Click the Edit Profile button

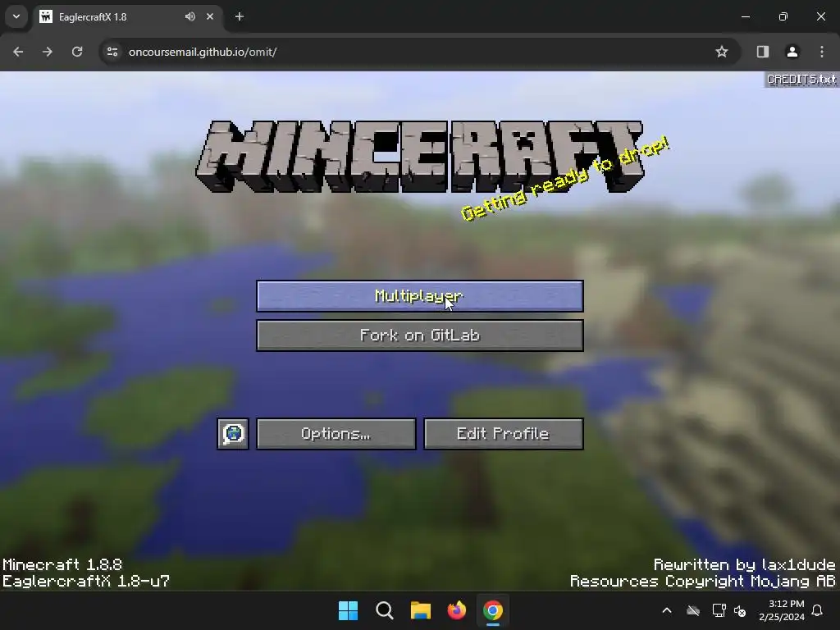coord(503,434)
